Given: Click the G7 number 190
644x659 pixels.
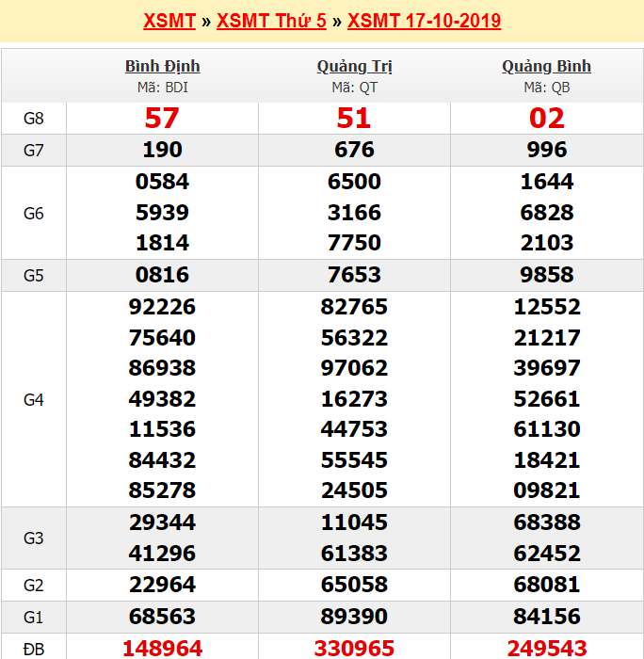Looking at the screenshot, I should point(162,150).
